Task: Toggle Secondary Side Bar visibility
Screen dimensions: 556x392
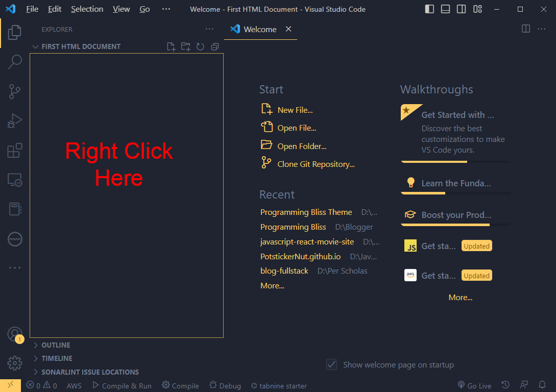Action: pos(462,9)
